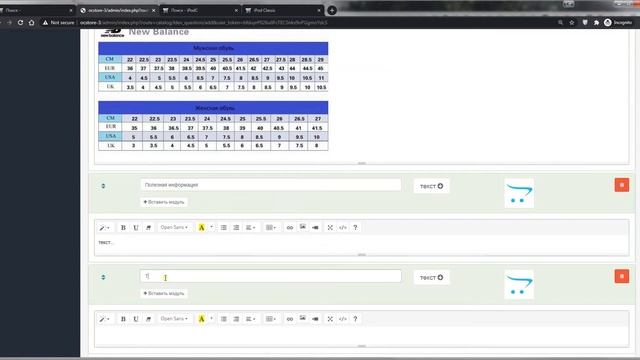Insert an unordered list in the bottom editor

coord(224,319)
